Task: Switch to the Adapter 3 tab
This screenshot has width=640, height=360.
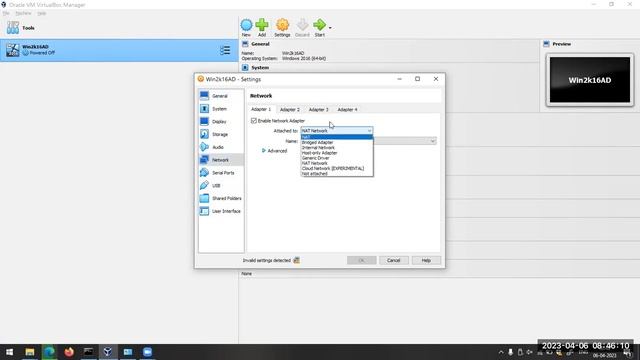Action: [x=318, y=110]
